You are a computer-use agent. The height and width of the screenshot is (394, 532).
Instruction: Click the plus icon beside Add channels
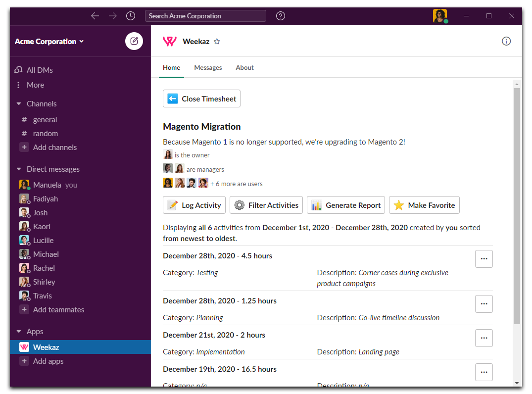(x=24, y=148)
